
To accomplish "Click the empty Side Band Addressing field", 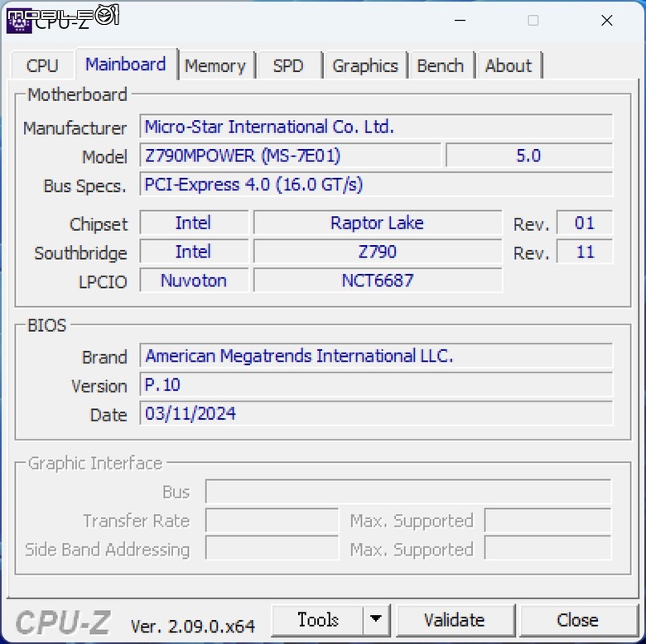I will (272, 549).
